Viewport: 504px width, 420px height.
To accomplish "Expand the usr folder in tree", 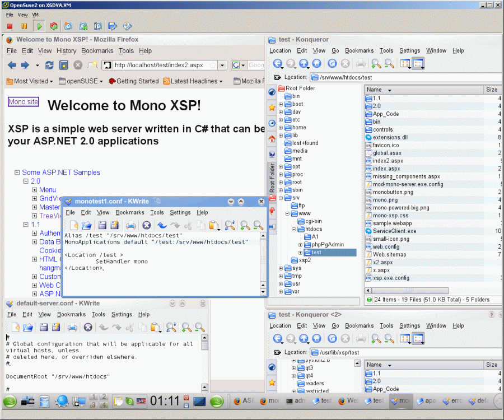I will pos(281,284).
